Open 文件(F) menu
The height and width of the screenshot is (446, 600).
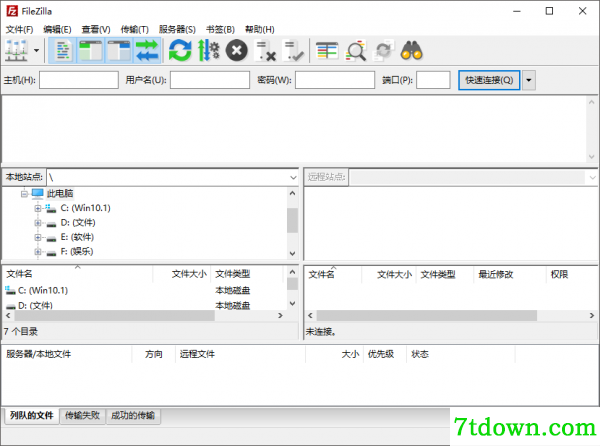coord(19,29)
